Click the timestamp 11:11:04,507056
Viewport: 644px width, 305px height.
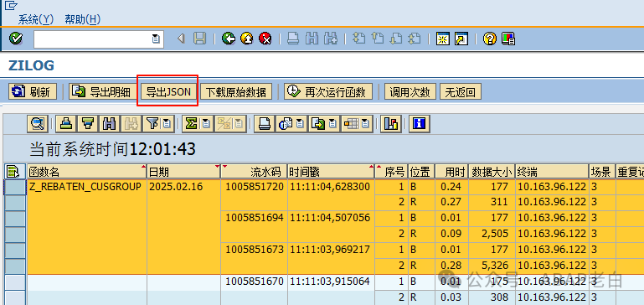click(330, 218)
